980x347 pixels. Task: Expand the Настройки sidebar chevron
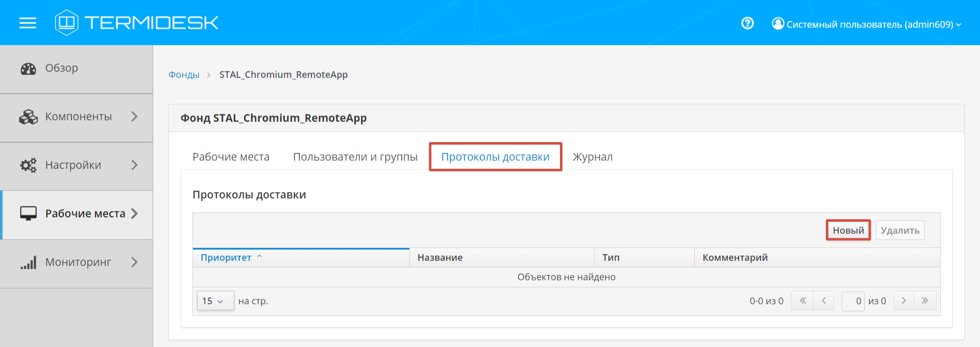[x=134, y=165]
